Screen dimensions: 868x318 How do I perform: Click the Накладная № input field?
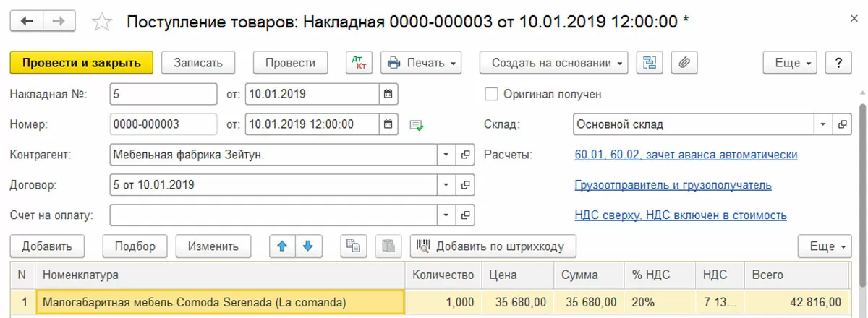[163, 94]
